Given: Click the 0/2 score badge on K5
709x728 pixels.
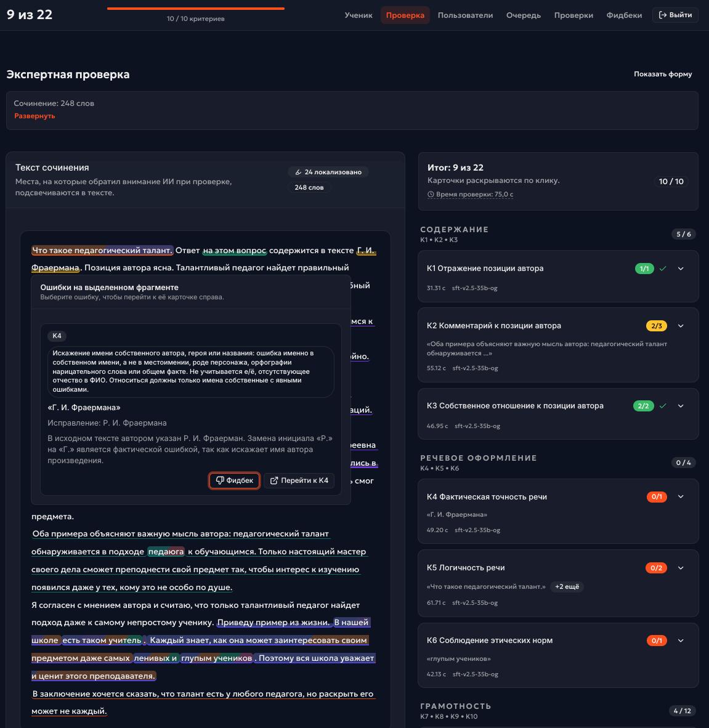Looking at the screenshot, I should click(x=656, y=568).
